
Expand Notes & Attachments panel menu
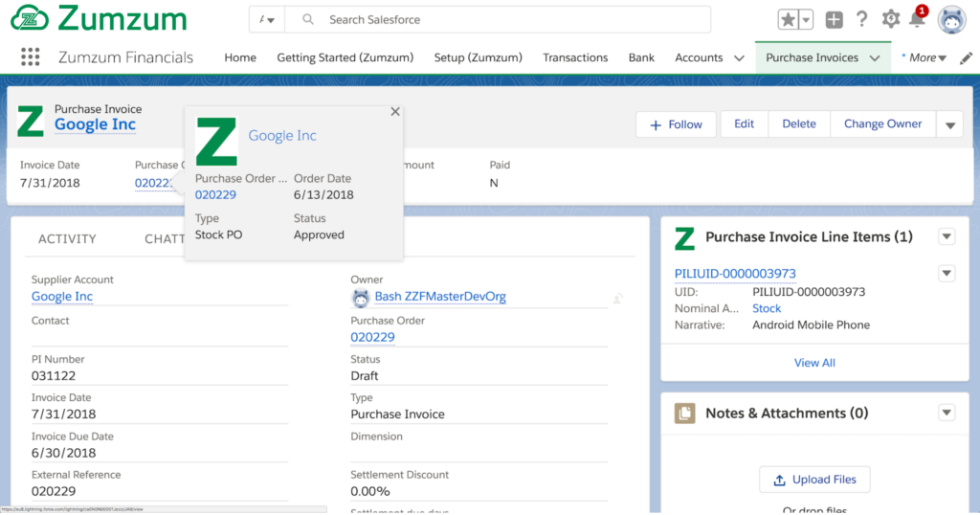(x=947, y=413)
